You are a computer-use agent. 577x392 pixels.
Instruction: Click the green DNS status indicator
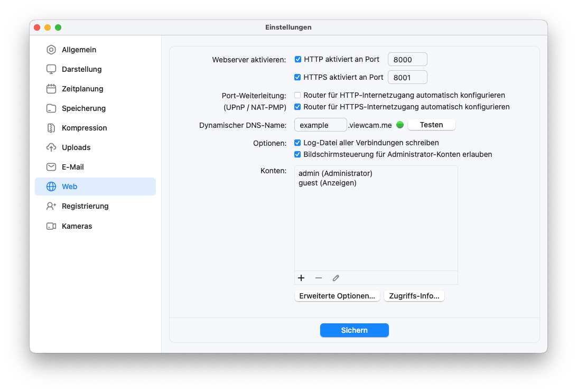[400, 125]
